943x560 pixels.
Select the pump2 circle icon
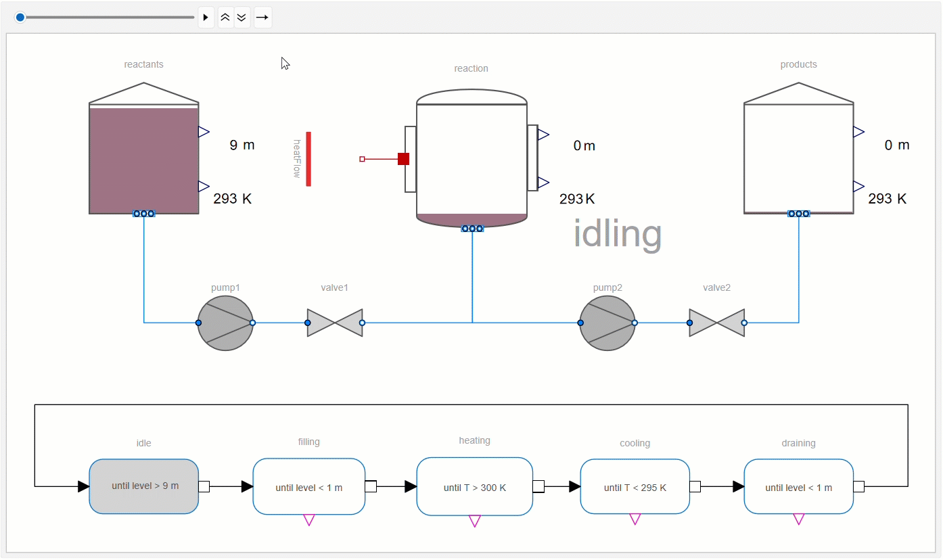[607, 323]
